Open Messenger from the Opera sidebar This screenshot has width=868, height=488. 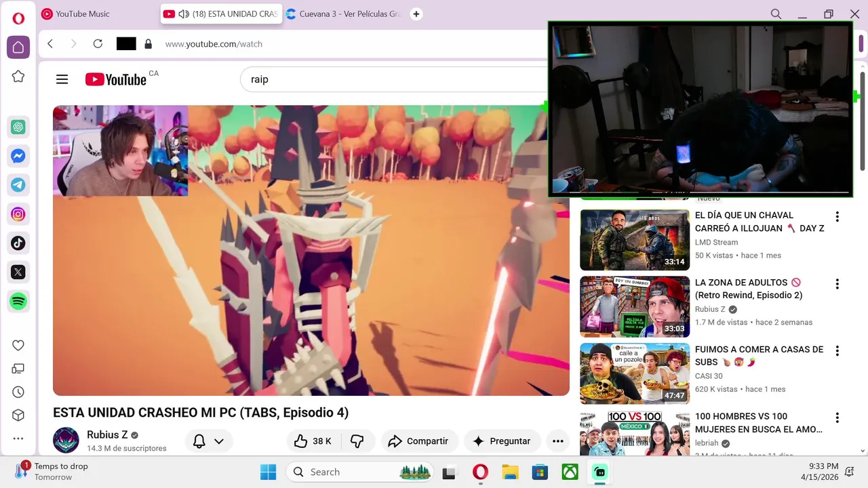[18, 156]
